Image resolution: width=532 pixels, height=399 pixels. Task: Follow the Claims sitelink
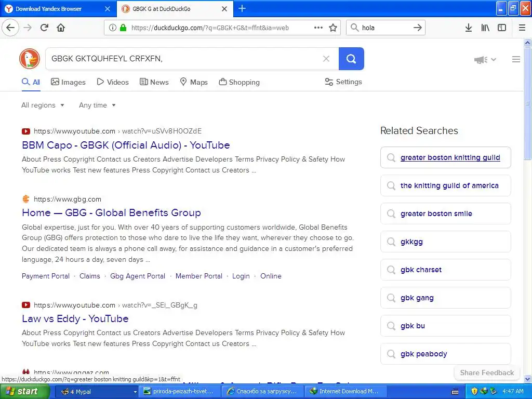[x=89, y=276]
